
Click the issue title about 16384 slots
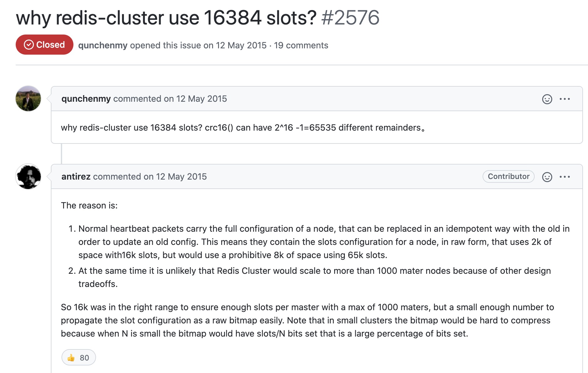166,18
